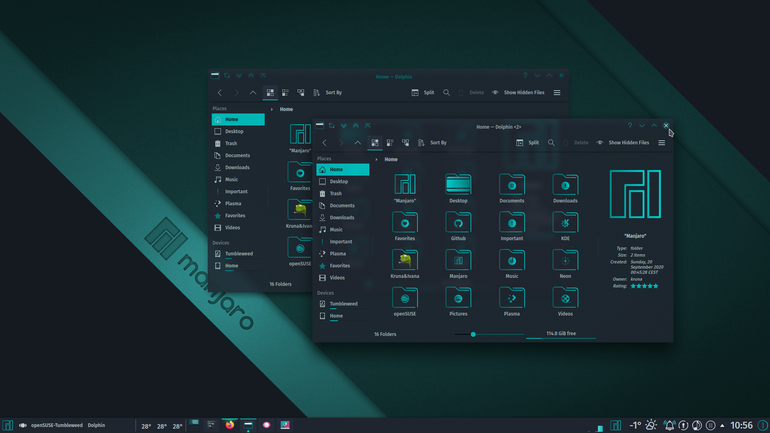Select Documents in front Places panel
This screenshot has height=433, width=770.
pyautogui.click(x=343, y=206)
